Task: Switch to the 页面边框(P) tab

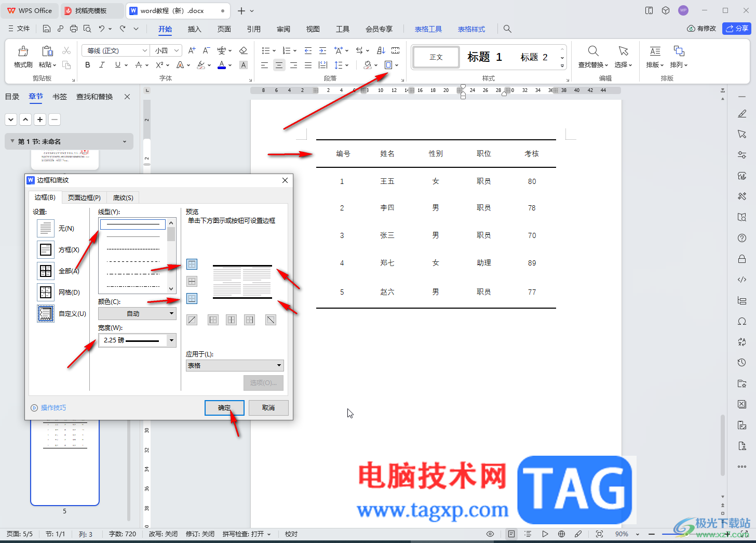Action: click(84, 197)
